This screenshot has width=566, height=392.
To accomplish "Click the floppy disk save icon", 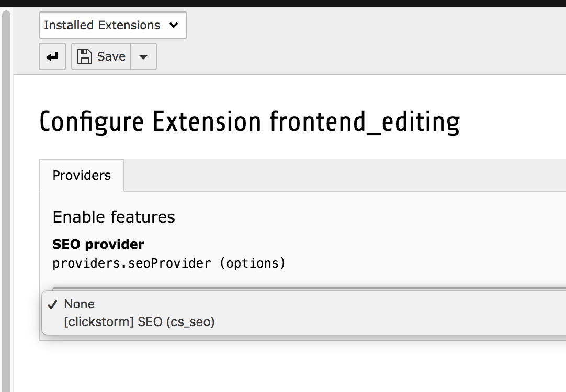I will click(84, 56).
